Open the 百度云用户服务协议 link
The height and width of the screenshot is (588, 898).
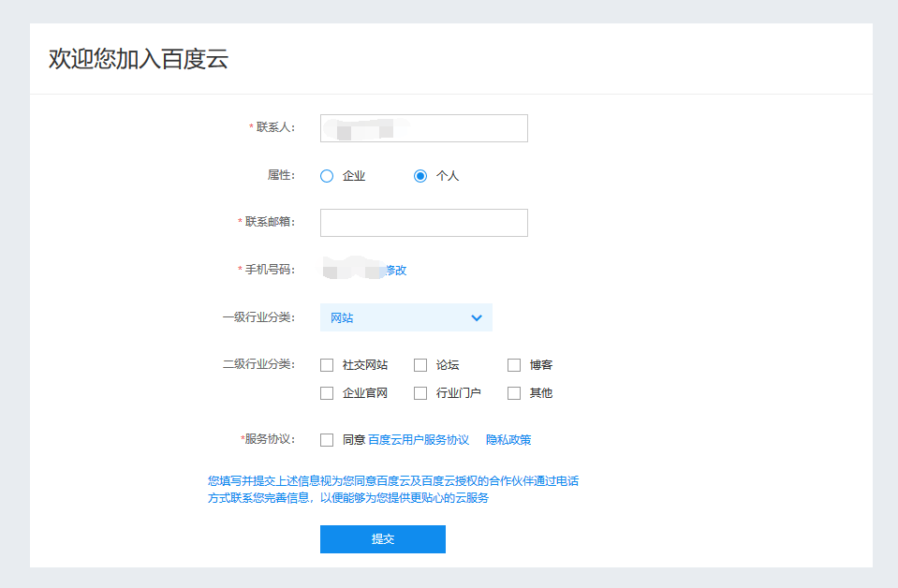(419, 440)
